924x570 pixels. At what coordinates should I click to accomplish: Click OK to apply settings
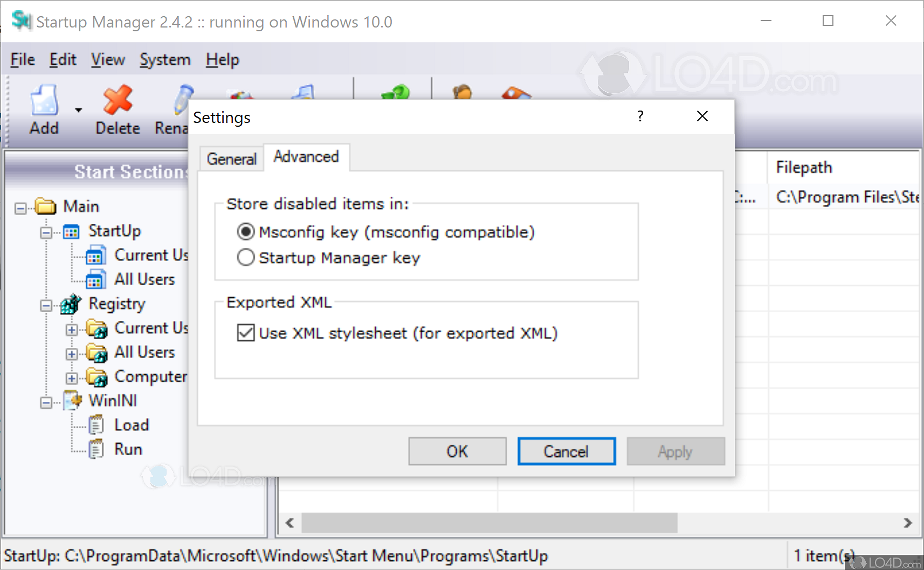point(457,451)
